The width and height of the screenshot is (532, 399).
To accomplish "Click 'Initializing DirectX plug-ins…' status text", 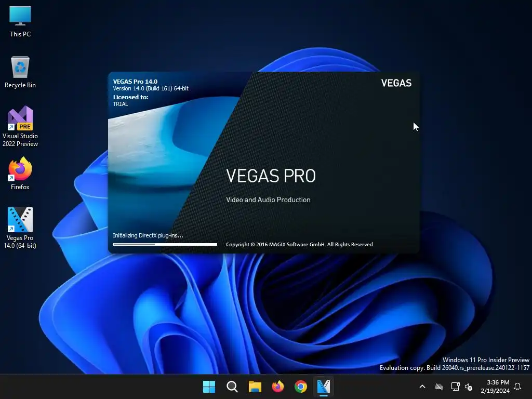I will coord(148,235).
